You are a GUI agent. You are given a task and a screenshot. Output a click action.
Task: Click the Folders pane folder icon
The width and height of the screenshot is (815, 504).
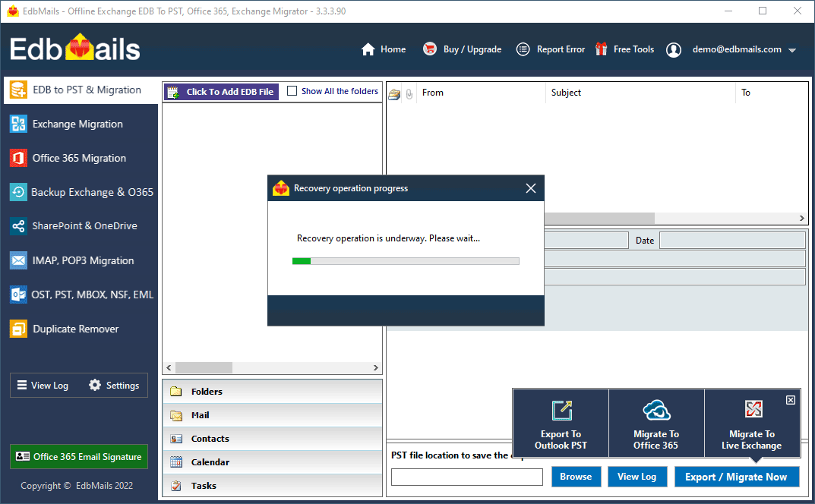click(x=176, y=391)
